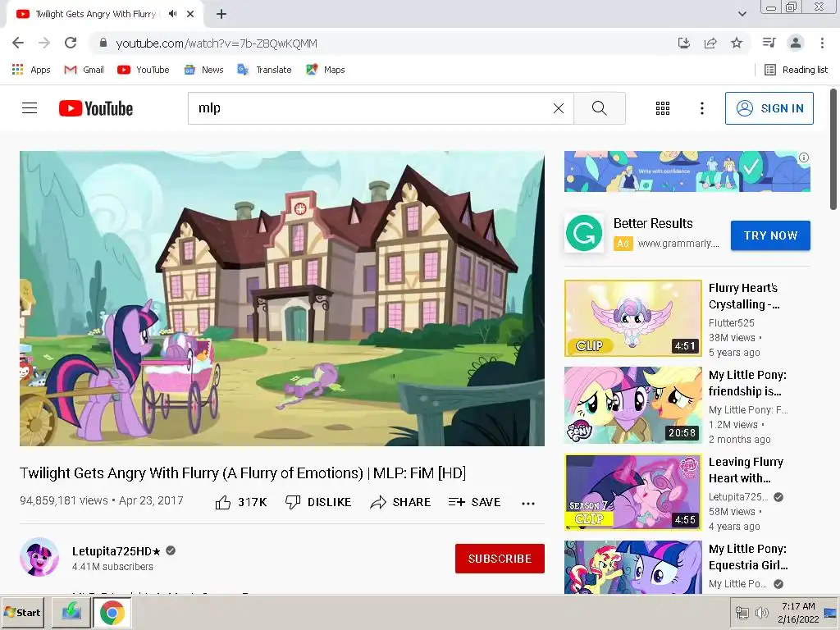The image size is (840, 630).
Task: Open YouTube apps grid
Action: [663, 108]
